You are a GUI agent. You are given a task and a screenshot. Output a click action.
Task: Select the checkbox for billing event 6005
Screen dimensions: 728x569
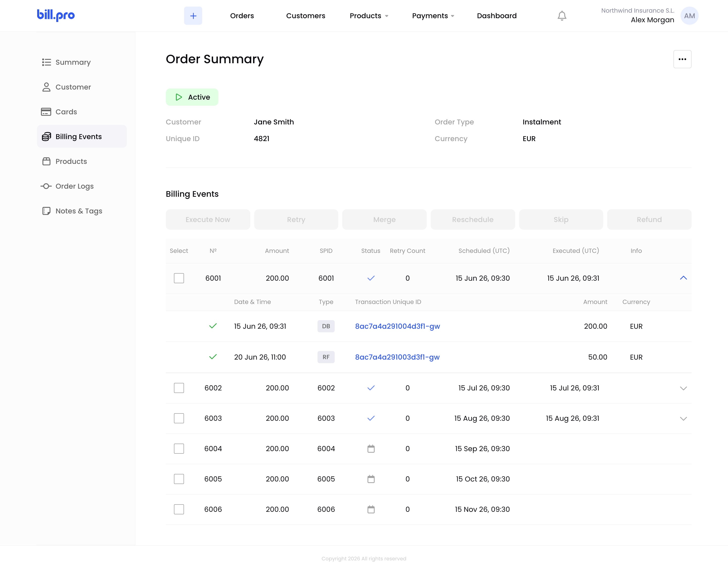point(179,479)
